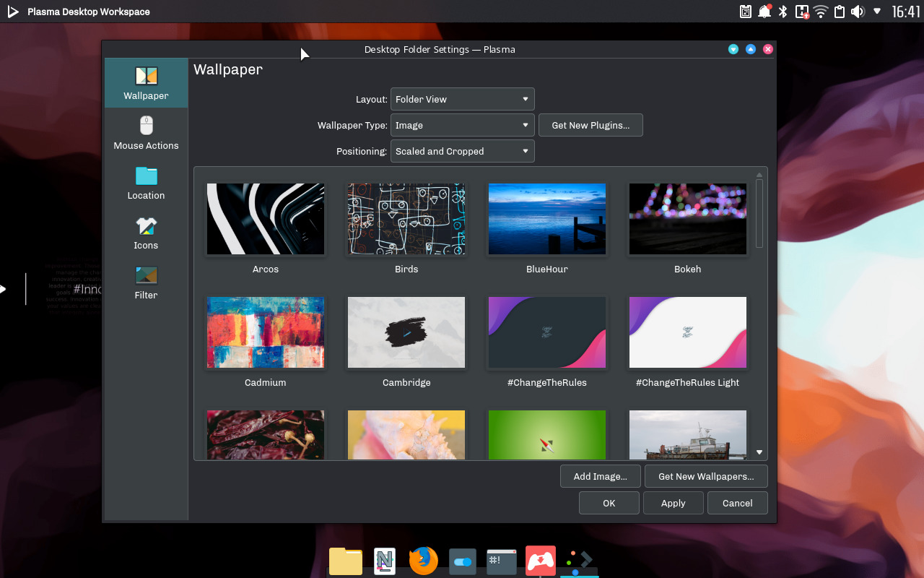Screen dimensions: 924x578
Task: Select the BlueHour wallpaper thumbnail
Action: [x=546, y=219]
